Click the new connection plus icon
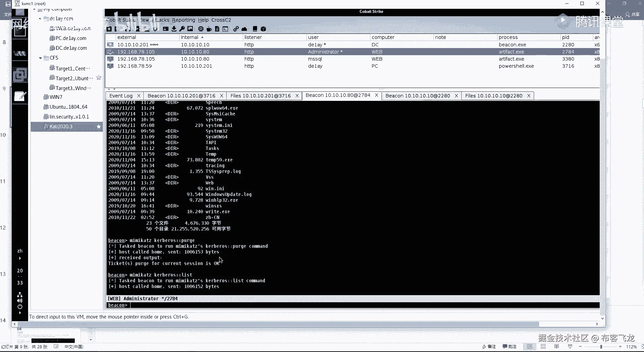The width and height of the screenshot is (644, 352). 109,29
